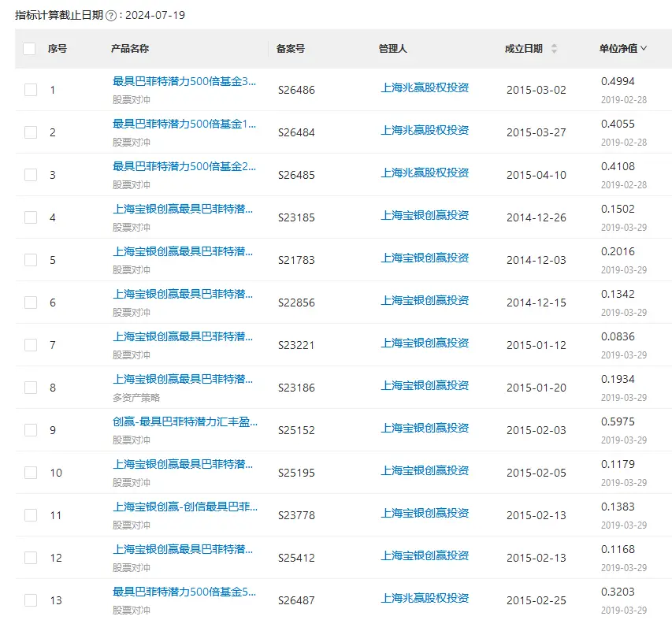Click manager 上海兆赢股权投资 in row 2
Screen dimensions: 672x620
click(x=425, y=131)
